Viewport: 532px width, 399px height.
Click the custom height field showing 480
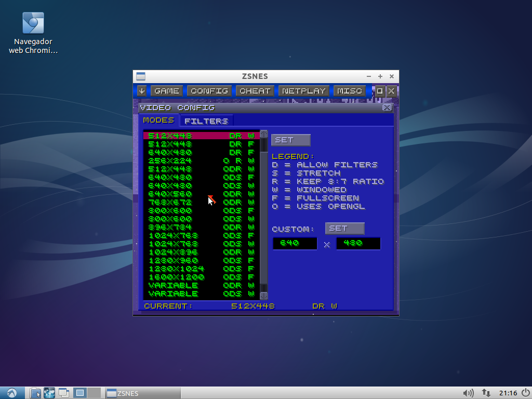(358, 243)
